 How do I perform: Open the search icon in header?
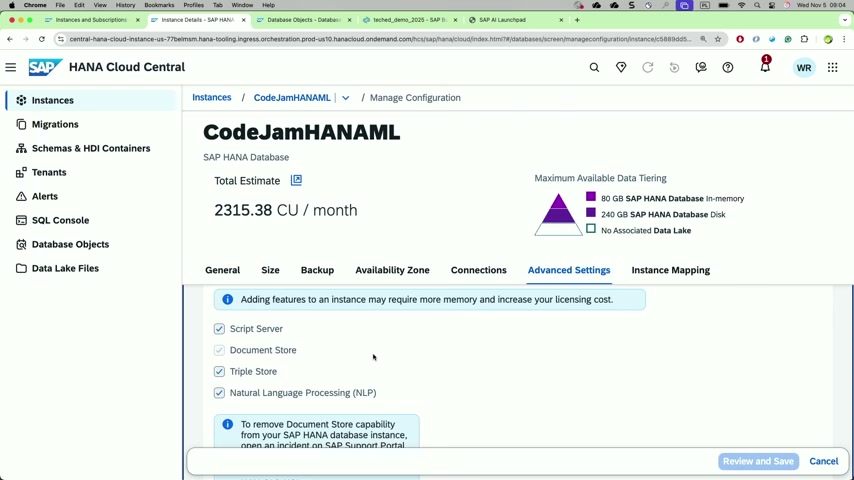point(594,68)
